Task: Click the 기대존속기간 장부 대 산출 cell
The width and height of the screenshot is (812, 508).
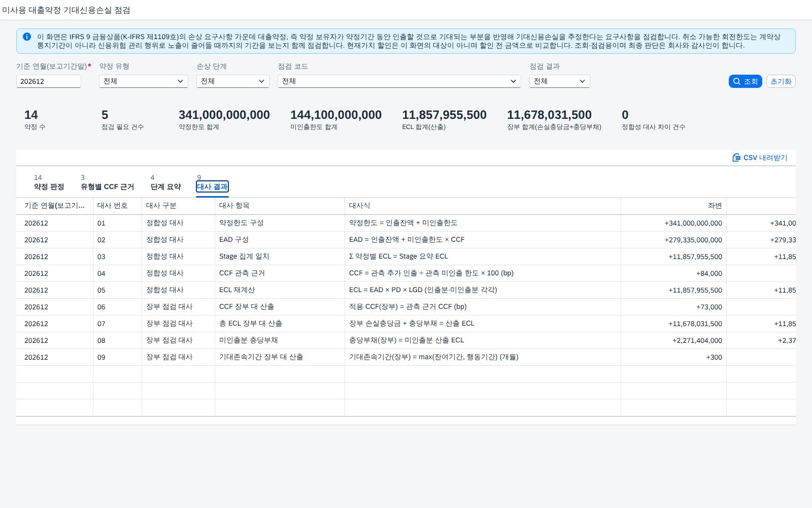Action: click(280, 357)
